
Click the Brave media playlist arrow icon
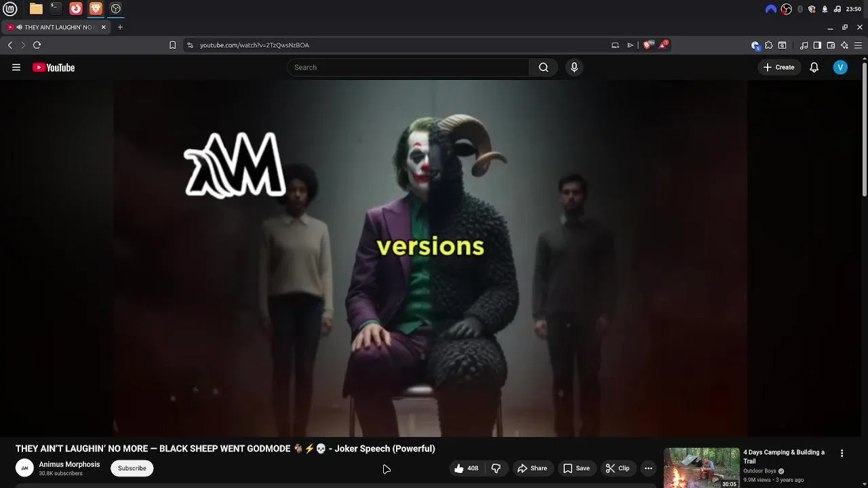pyautogui.click(x=630, y=45)
